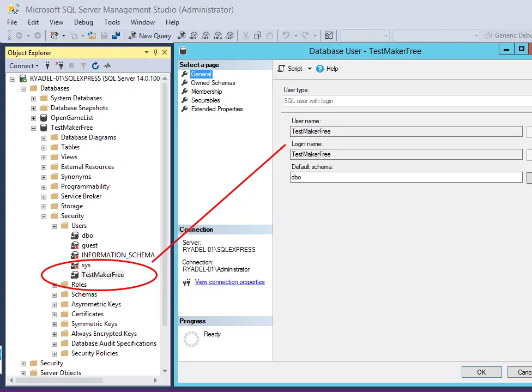Open the Debug menu
Screen dimensions: 532x392
pos(83,22)
